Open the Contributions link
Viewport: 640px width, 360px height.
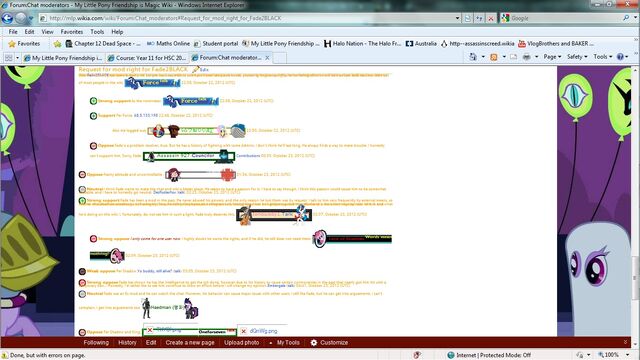(248, 156)
